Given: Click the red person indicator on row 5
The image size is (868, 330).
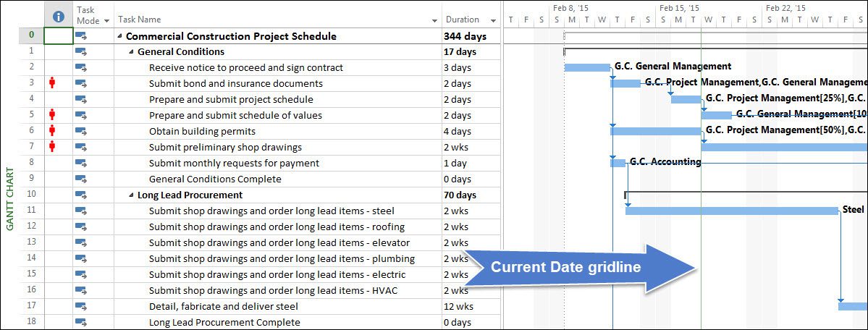Looking at the screenshot, I should pyautogui.click(x=53, y=115).
